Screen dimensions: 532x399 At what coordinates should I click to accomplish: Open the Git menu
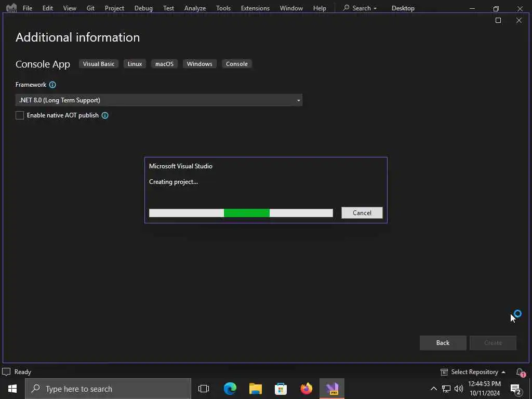tap(90, 8)
